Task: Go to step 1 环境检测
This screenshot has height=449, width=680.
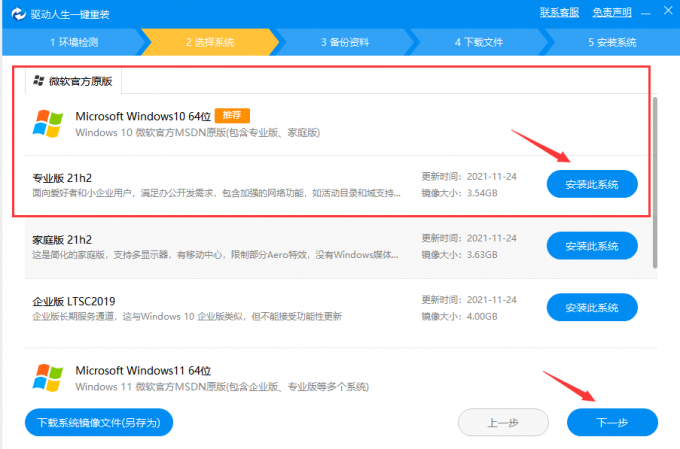Action: pyautogui.click(x=74, y=42)
